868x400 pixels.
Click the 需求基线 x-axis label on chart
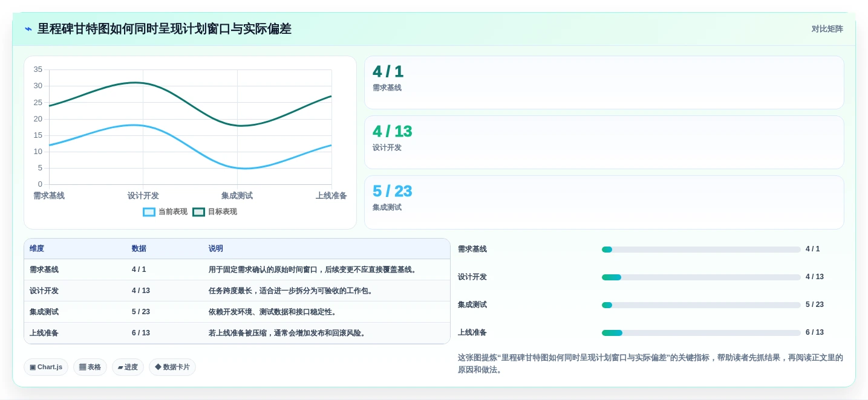(x=49, y=196)
